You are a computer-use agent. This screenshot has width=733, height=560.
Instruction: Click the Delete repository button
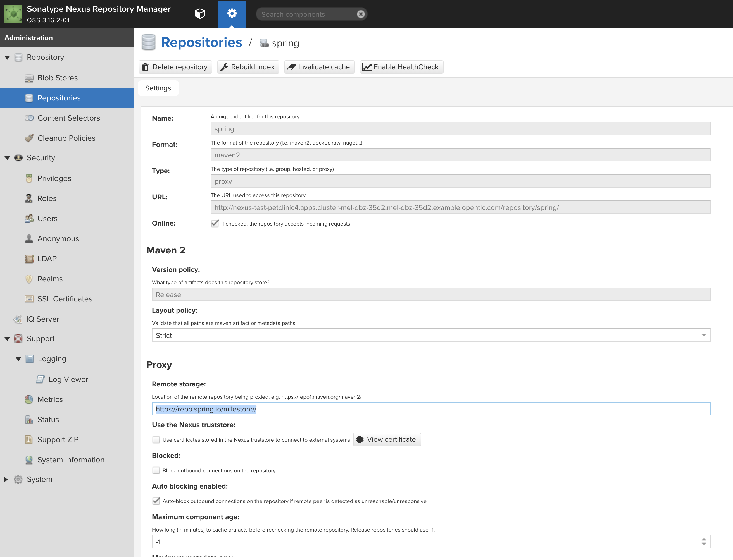pyautogui.click(x=175, y=67)
